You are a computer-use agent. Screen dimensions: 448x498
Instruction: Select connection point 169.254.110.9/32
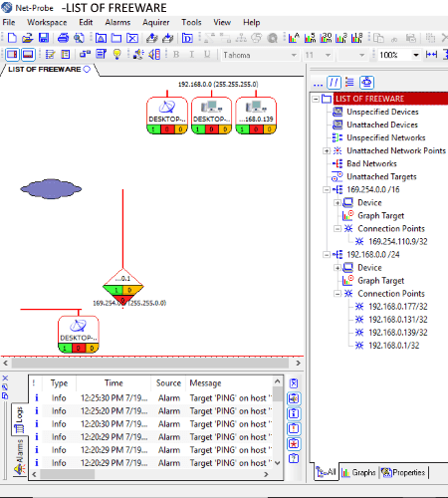(398, 241)
